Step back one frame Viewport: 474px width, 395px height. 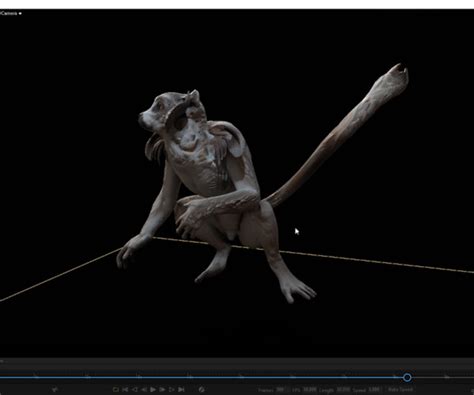click(144, 389)
